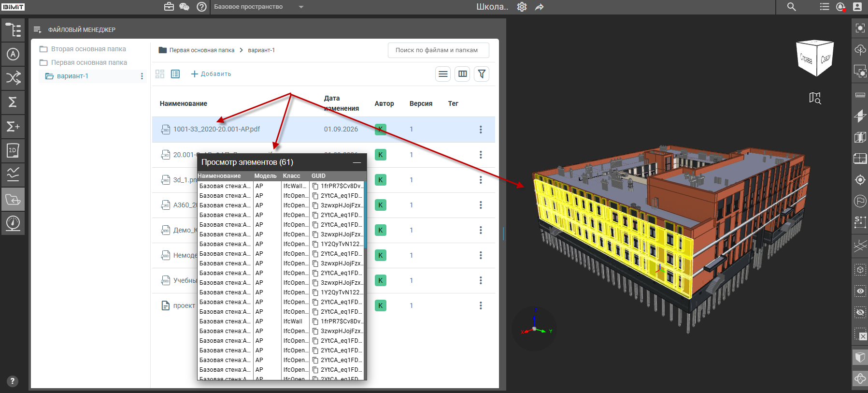Open the model structure tree panel
Viewport: 868px width, 393px height.
coord(13,30)
